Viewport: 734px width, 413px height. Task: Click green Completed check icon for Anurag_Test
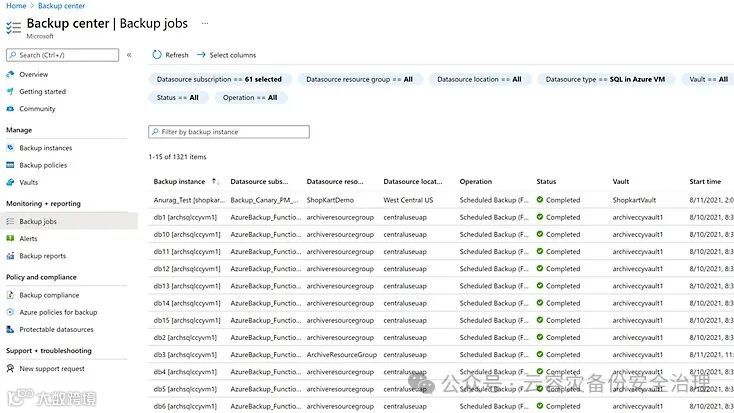[540, 199]
